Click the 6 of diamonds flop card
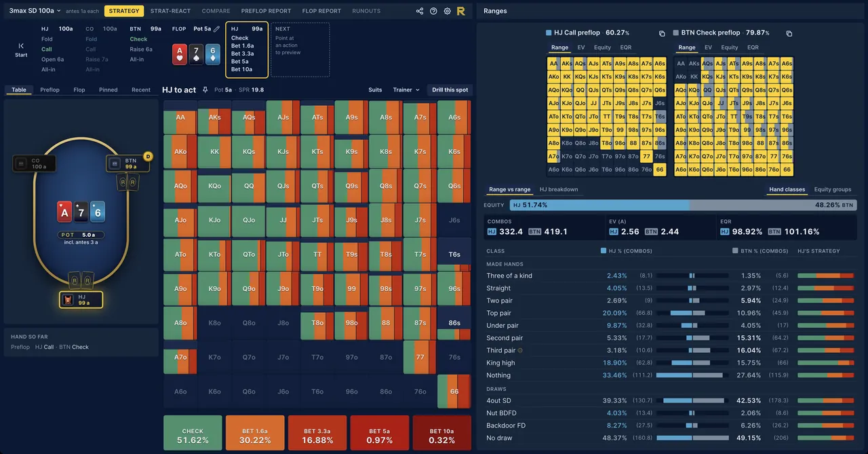 (212, 54)
